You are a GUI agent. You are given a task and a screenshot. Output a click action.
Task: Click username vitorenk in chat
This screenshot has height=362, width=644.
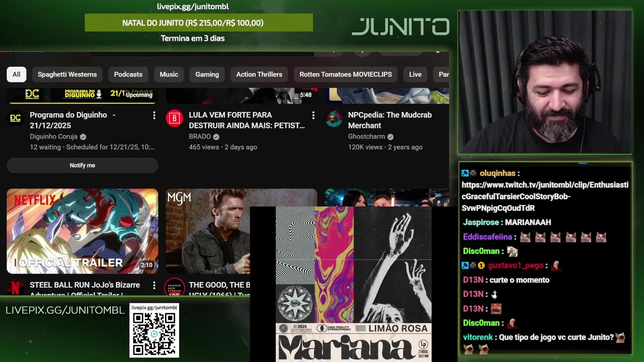[x=477, y=337]
